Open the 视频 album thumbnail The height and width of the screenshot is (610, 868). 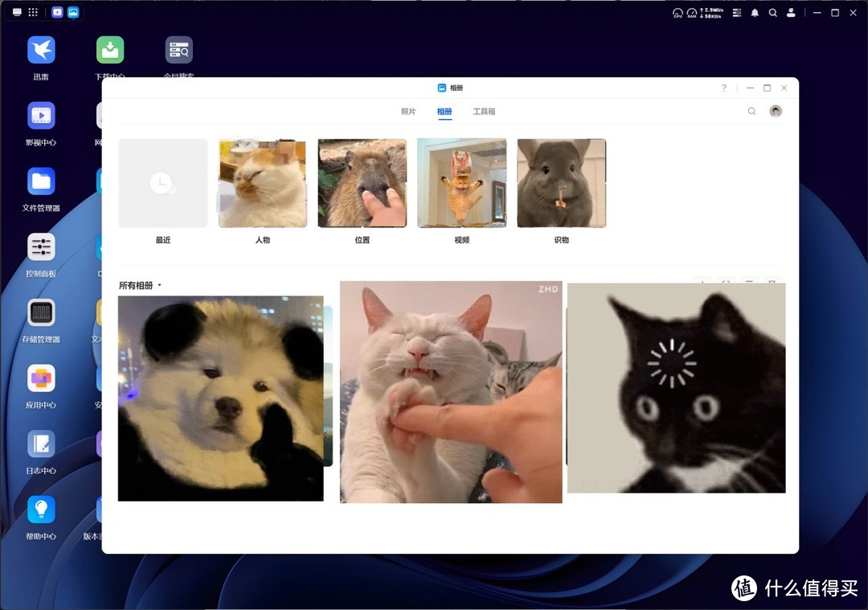pyautogui.click(x=461, y=183)
